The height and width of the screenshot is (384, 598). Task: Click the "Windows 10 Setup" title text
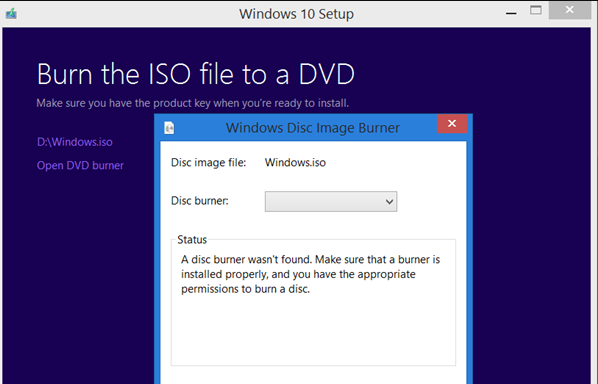[x=296, y=14]
